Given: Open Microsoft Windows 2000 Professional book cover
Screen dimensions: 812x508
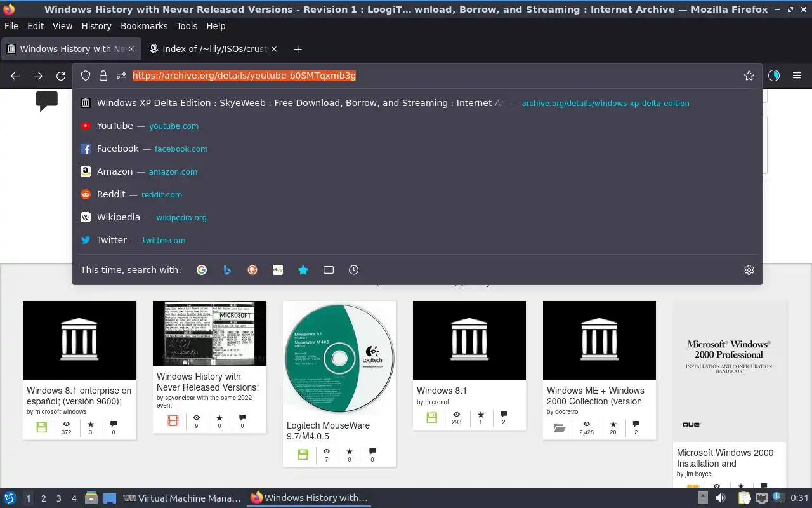Looking at the screenshot, I should click(730, 371).
